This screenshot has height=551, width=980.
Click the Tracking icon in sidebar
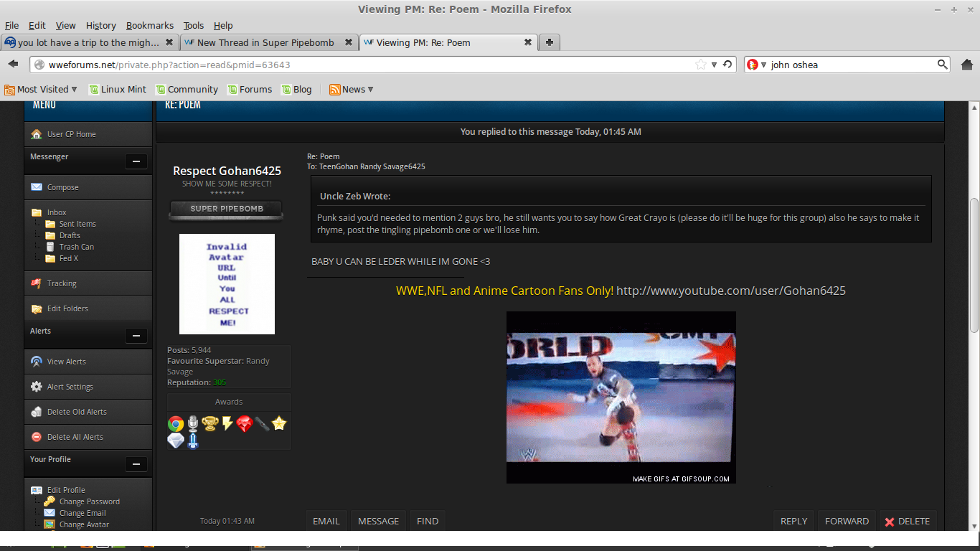[37, 283]
